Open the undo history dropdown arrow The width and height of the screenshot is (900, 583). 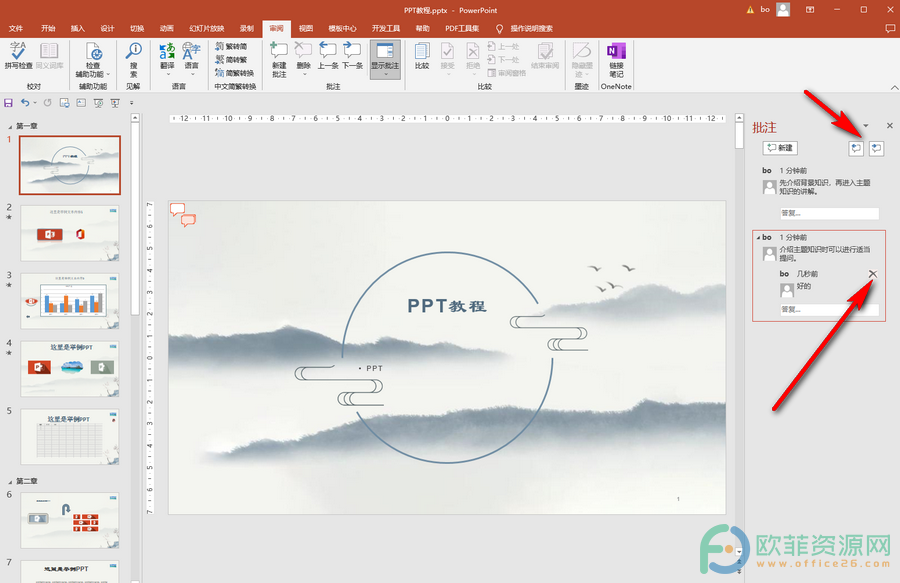point(35,103)
